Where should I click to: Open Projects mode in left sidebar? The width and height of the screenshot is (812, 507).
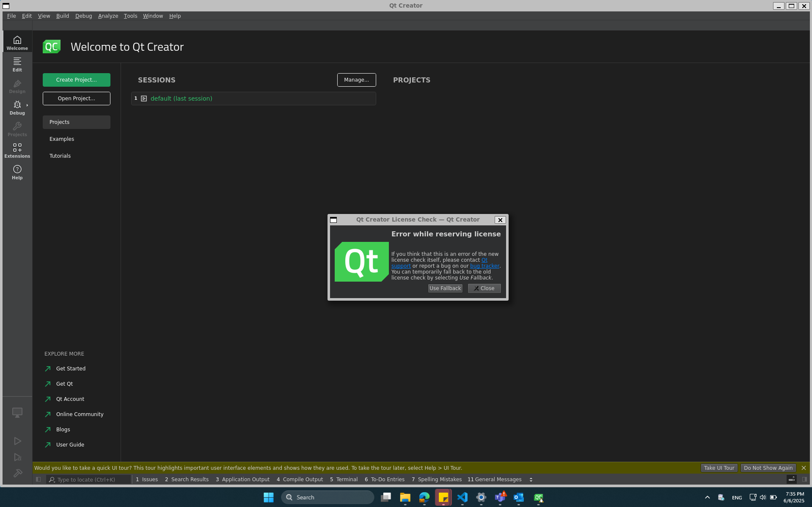pos(17,129)
